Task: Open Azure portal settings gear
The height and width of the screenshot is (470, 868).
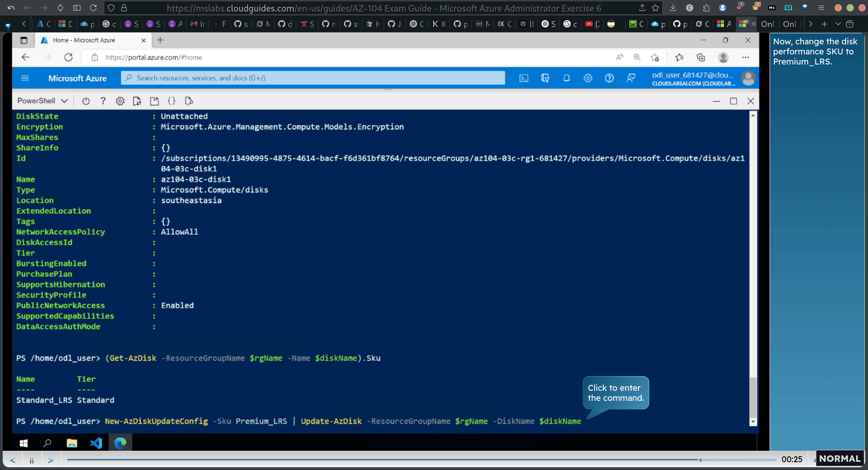Action: 588,78
